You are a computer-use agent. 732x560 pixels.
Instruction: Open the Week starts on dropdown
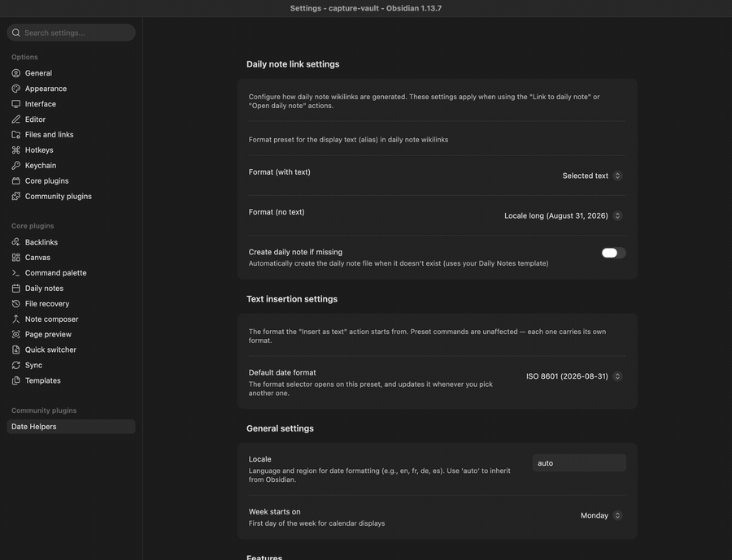[x=601, y=515]
